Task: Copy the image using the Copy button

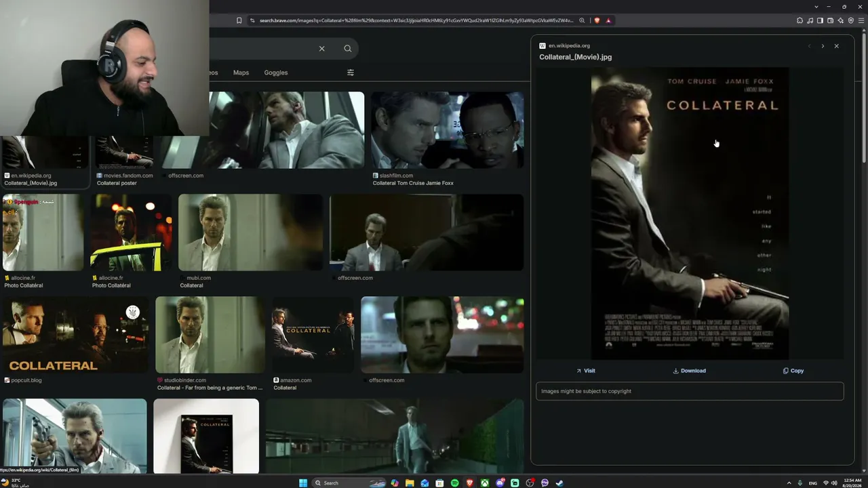Action: (793, 371)
